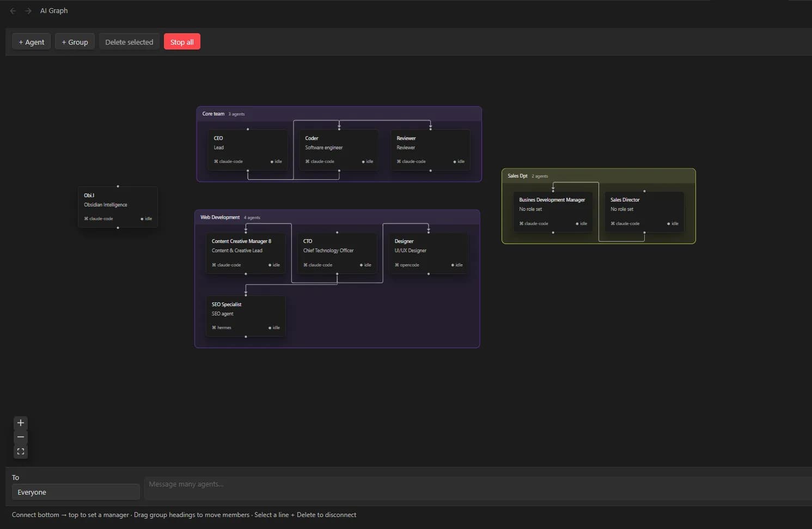Screen dimensions: 812x529
Task: Select the Obi.I agent node
Action: coord(118,207)
